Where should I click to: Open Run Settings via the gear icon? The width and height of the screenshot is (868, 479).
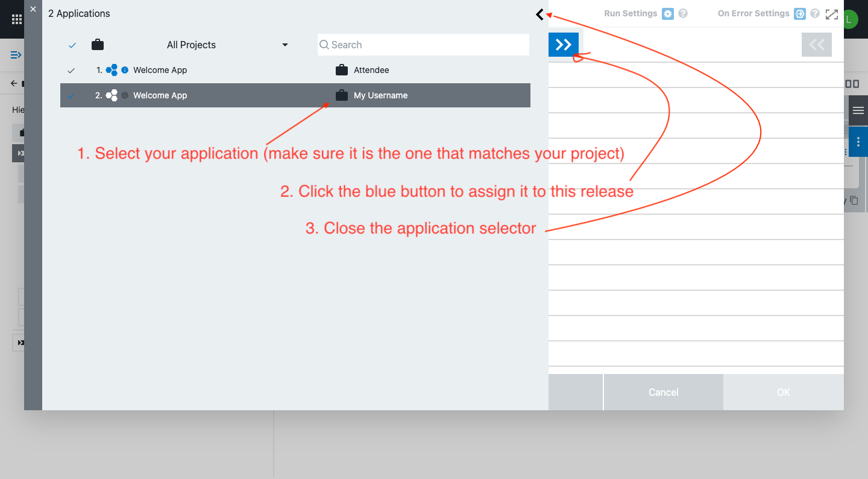coord(667,13)
